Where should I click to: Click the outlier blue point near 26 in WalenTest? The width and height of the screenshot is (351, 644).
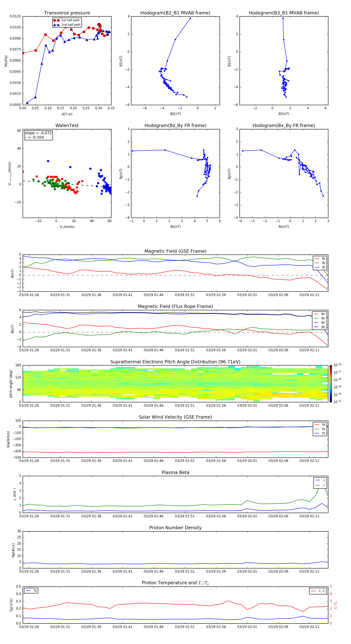(48, 161)
